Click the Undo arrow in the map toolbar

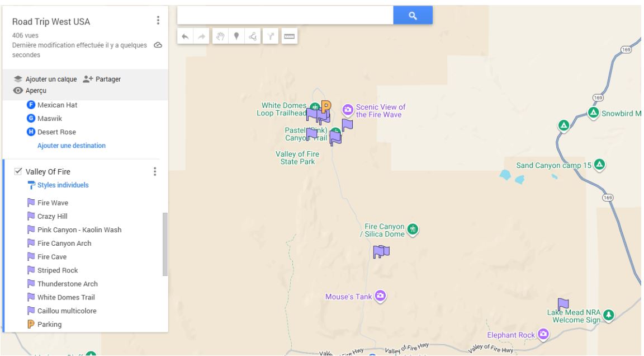(186, 35)
